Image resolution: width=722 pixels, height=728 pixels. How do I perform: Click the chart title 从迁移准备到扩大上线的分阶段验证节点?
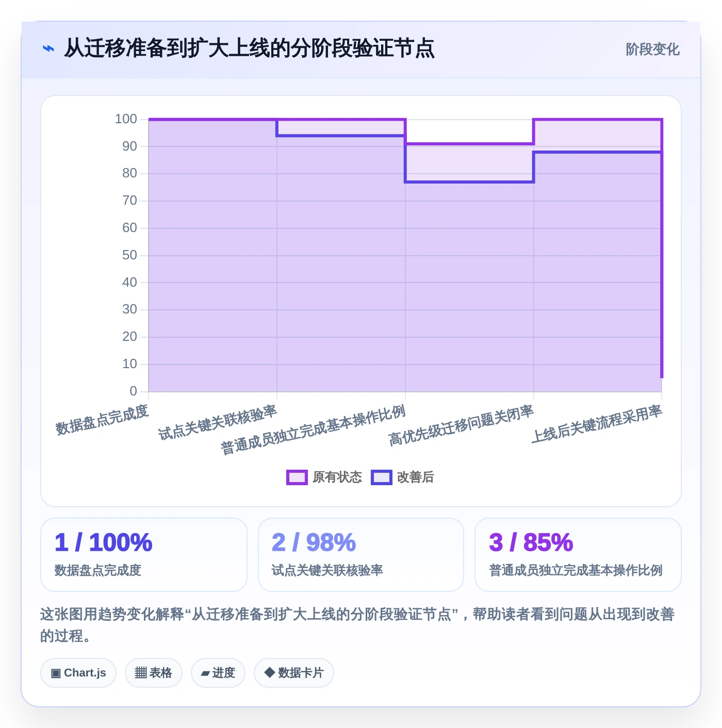(249, 49)
